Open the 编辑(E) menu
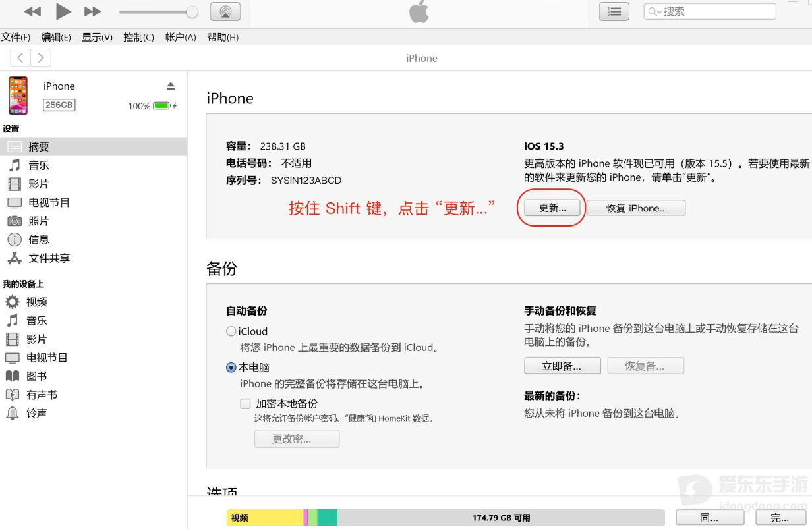This screenshot has width=812, height=529. point(56,37)
